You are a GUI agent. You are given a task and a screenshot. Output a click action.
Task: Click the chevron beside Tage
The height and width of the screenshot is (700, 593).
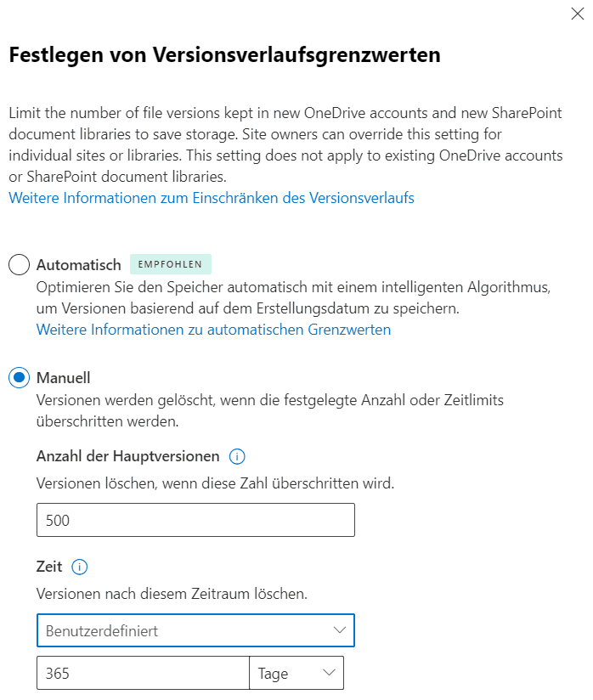329,673
